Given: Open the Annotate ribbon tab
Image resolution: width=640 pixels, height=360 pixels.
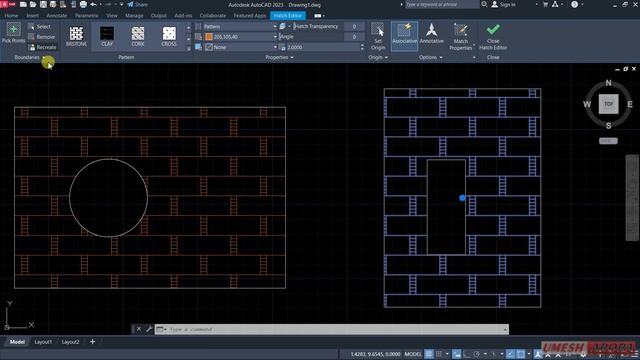Looking at the screenshot, I should click(57, 16).
